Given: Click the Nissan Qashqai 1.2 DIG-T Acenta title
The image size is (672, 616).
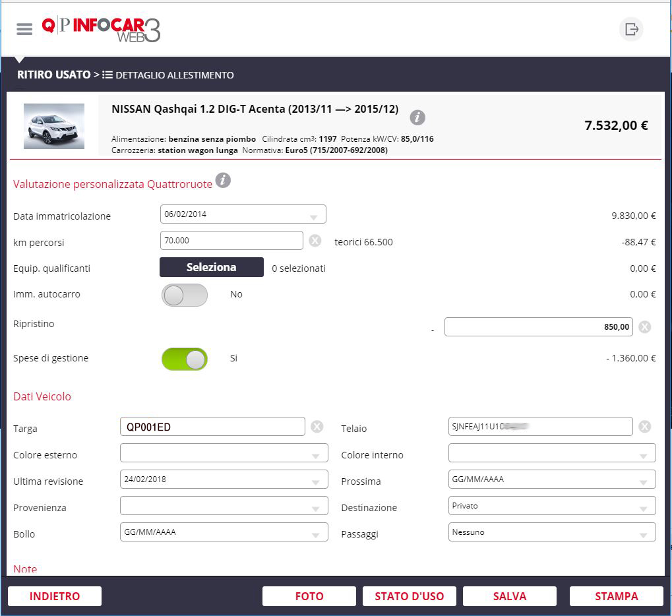Looking at the screenshot, I should (x=255, y=109).
